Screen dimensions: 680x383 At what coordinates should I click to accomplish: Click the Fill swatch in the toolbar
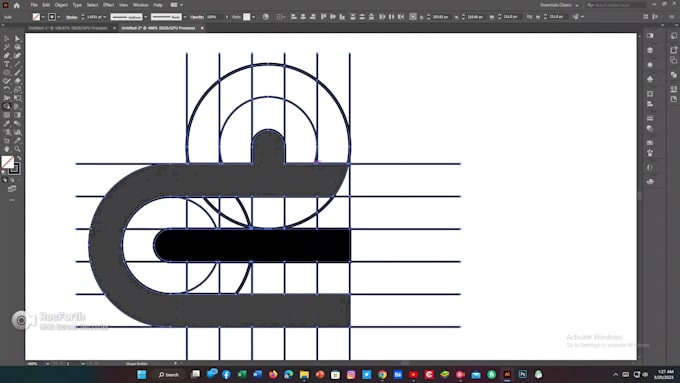click(7, 162)
